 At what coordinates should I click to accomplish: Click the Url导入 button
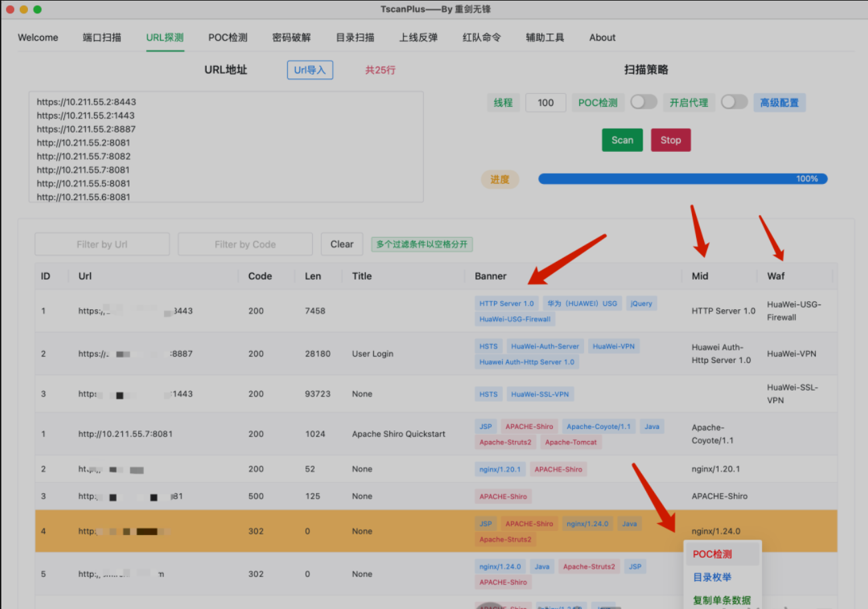[x=310, y=70]
